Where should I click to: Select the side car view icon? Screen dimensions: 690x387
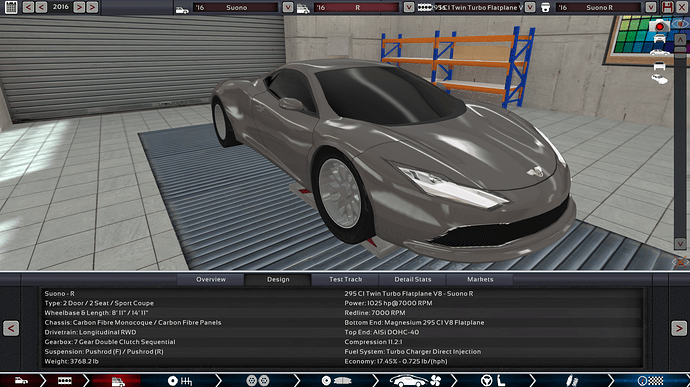pos(659,53)
